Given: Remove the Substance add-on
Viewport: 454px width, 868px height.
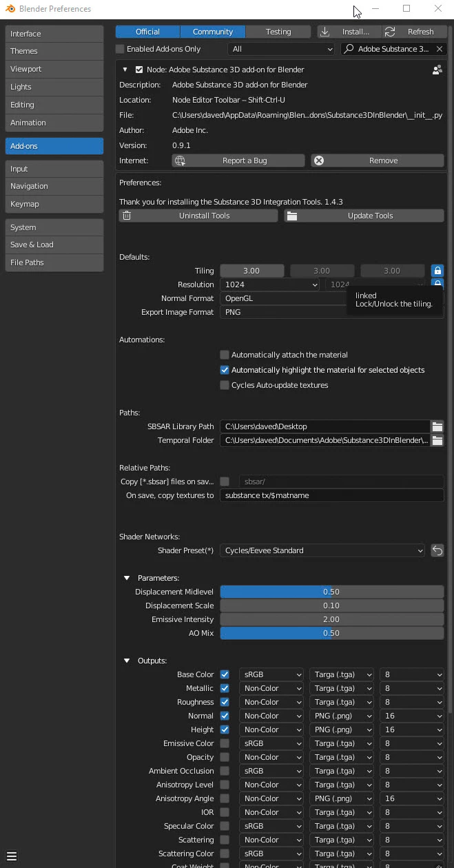Looking at the screenshot, I should click(x=378, y=161).
